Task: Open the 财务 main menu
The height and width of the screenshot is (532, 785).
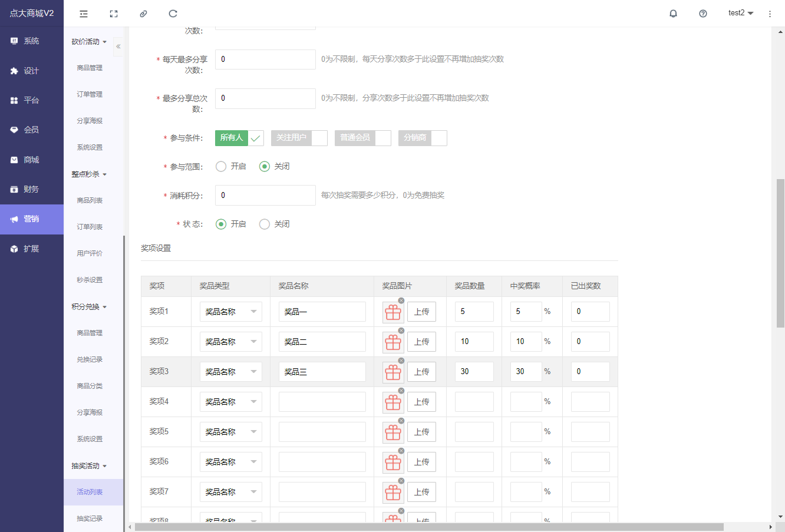Action: [32, 189]
